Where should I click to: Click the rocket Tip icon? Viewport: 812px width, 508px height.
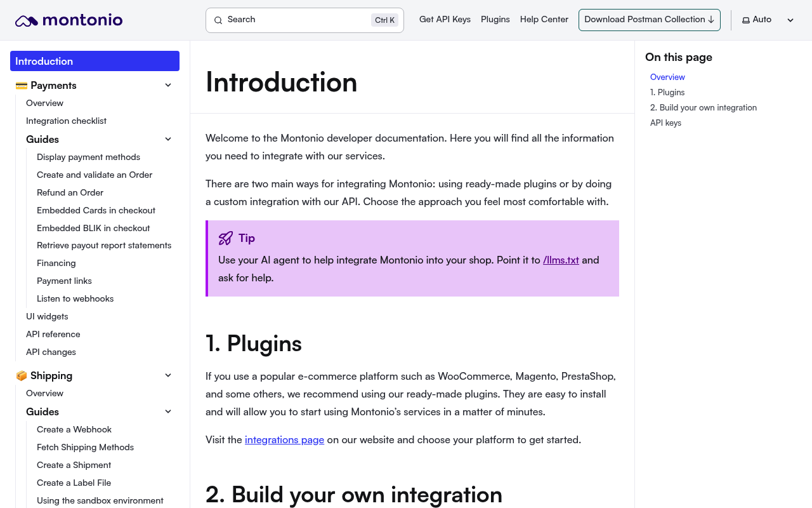(225, 238)
